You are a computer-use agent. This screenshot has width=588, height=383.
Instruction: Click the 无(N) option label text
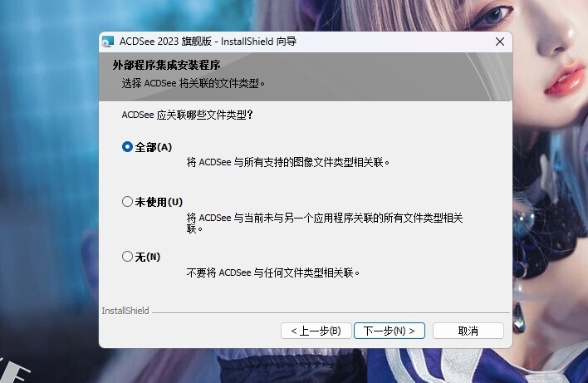[x=147, y=257]
